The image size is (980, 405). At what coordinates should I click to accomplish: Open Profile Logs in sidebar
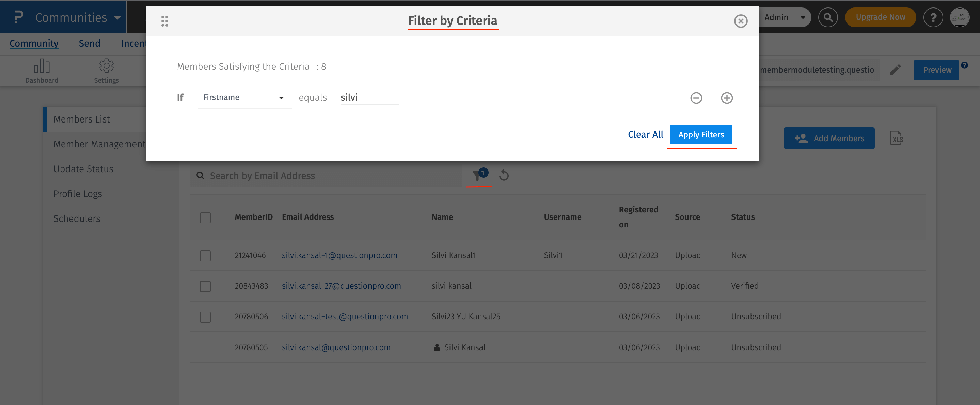78,194
